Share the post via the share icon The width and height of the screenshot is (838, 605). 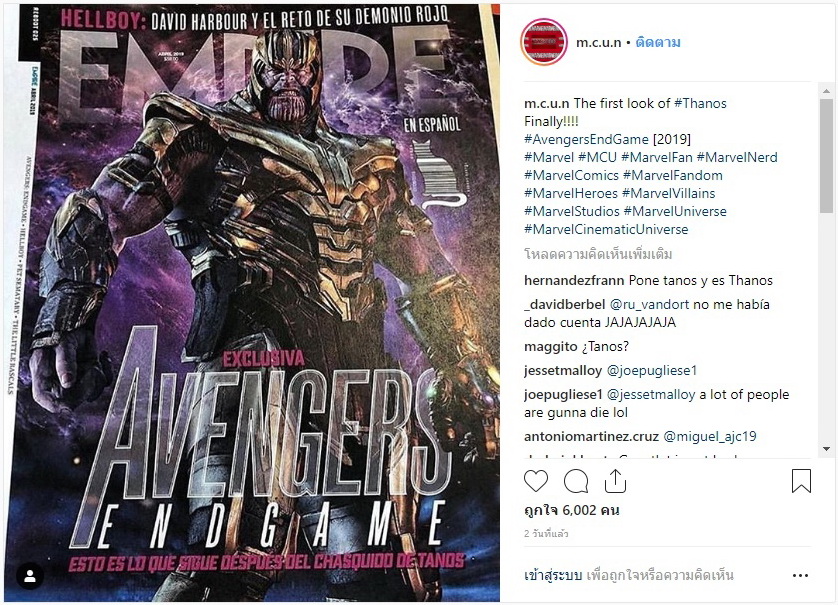click(615, 481)
